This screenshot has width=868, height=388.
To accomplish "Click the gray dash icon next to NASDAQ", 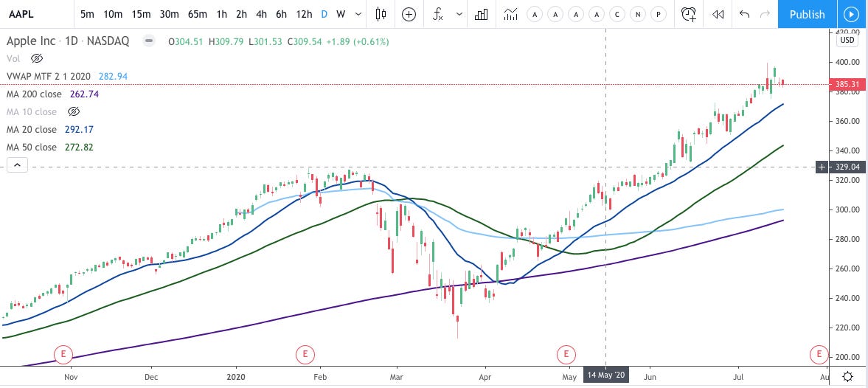I will [x=147, y=41].
